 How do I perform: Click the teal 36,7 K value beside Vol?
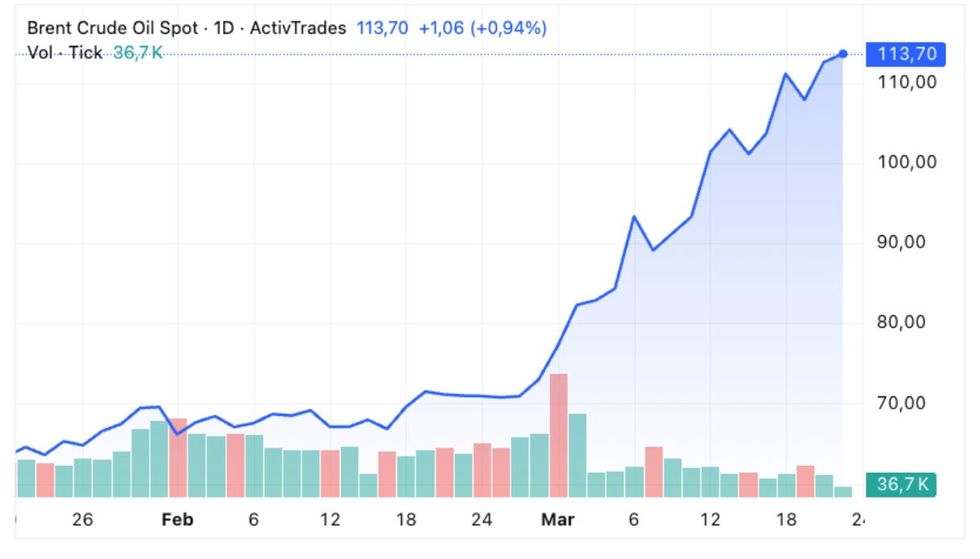pos(138,53)
